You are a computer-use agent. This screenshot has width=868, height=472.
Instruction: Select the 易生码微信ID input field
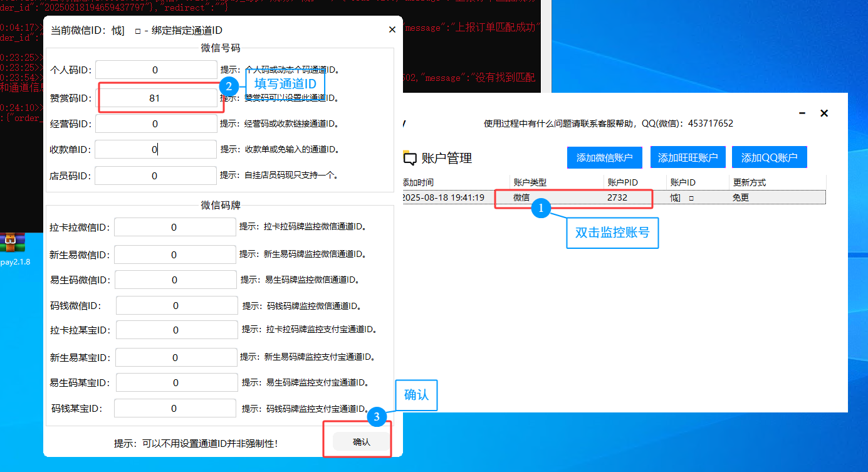174,280
